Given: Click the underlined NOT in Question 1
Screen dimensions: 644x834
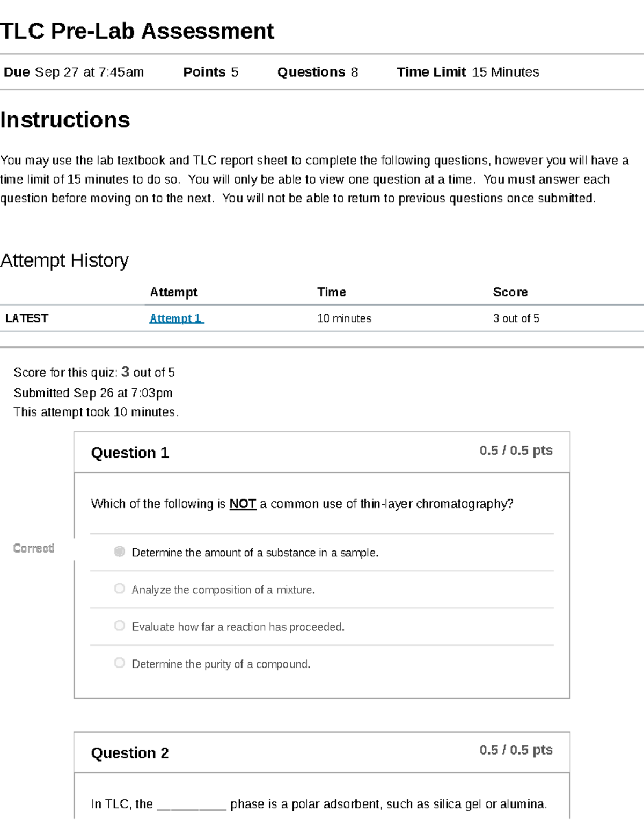Looking at the screenshot, I should click(x=243, y=504).
